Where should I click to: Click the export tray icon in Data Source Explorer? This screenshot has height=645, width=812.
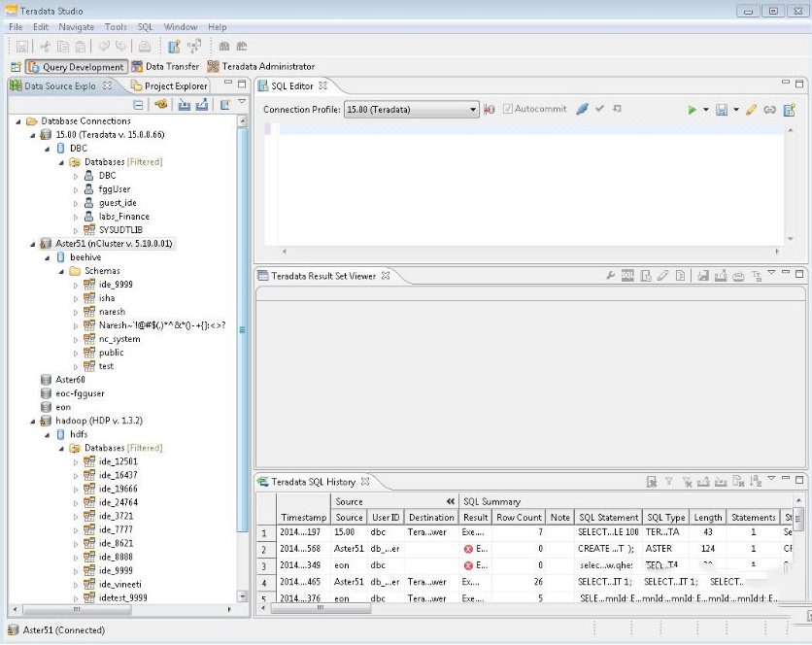(x=202, y=105)
